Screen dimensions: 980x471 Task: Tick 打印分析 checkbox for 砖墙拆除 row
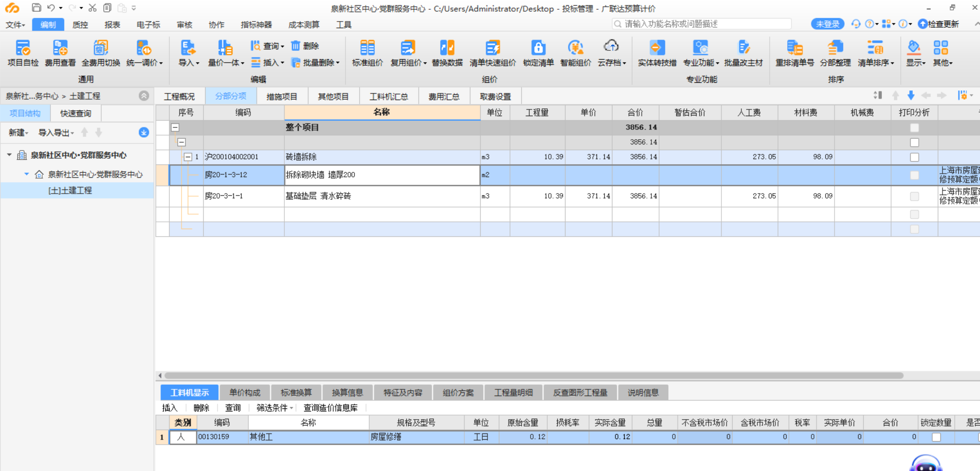pyautogui.click(x=914, y=157)
